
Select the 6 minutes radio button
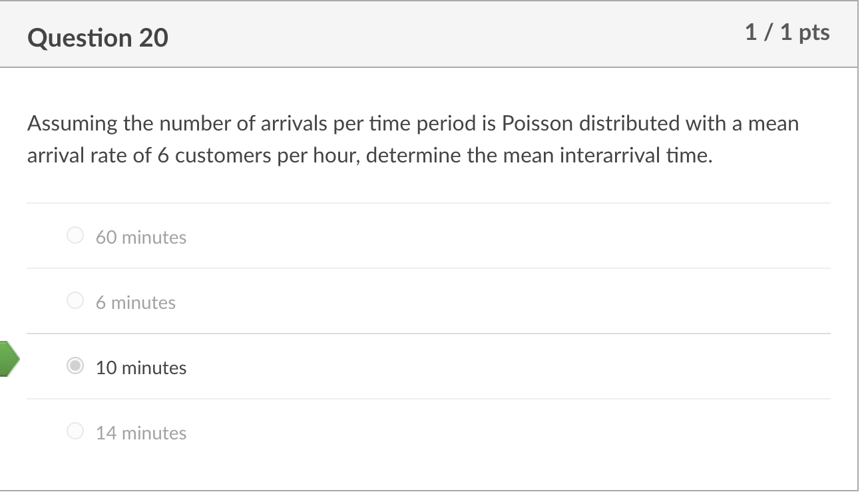click(x=76, y=301)
